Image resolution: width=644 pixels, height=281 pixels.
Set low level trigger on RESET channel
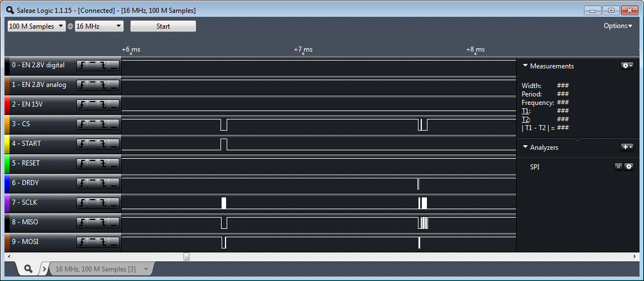click(x=114, y=164)
